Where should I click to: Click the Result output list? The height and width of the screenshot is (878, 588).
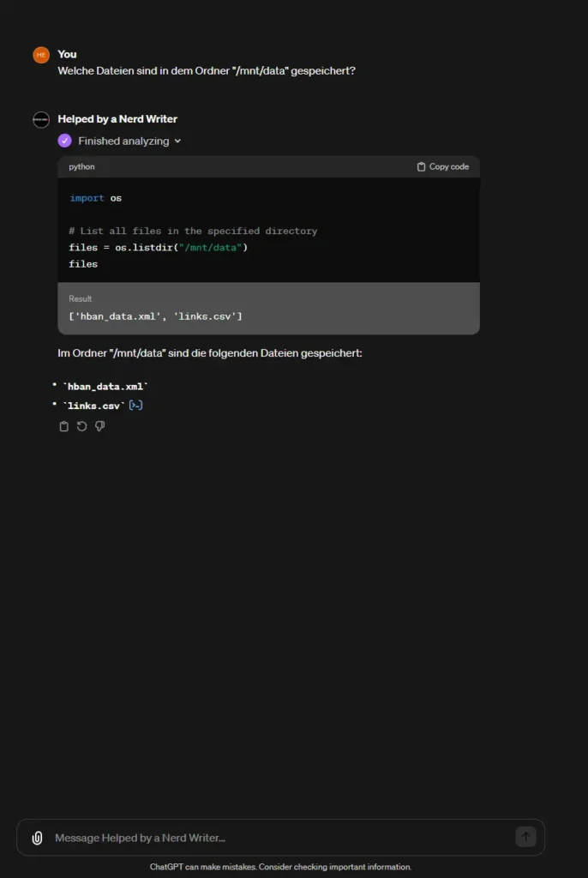coord(156,316)
